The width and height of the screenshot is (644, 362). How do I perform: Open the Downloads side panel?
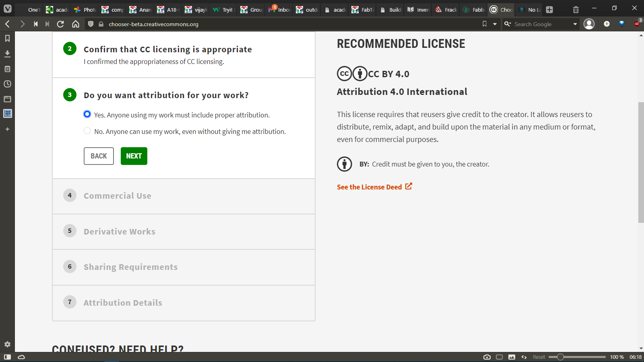coord(7,53)
